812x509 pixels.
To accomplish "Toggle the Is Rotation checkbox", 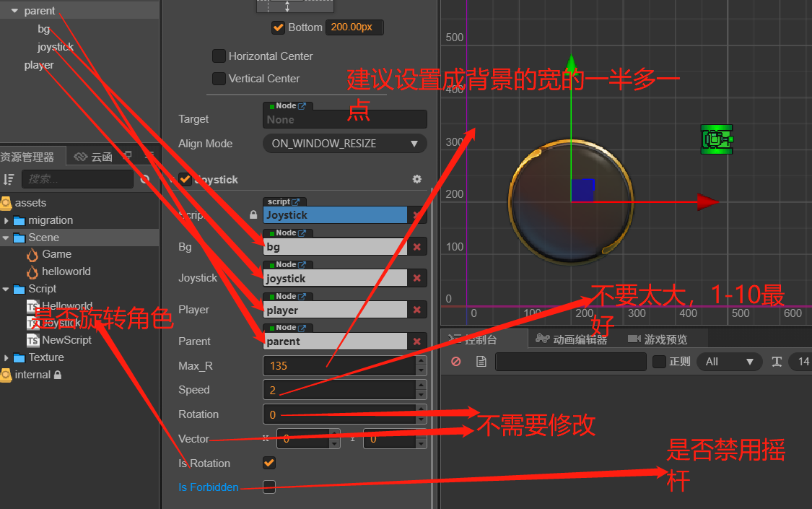I will point(269,463).
